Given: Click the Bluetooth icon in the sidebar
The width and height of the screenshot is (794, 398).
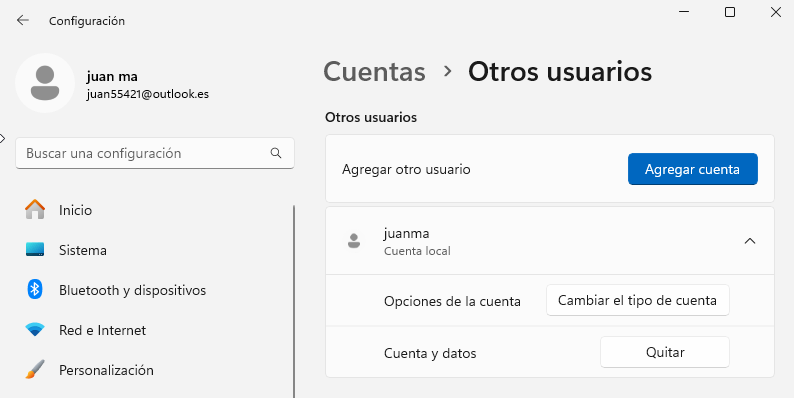Looking at the screenshot, I should pyautogui.click(x=34, y=290).
